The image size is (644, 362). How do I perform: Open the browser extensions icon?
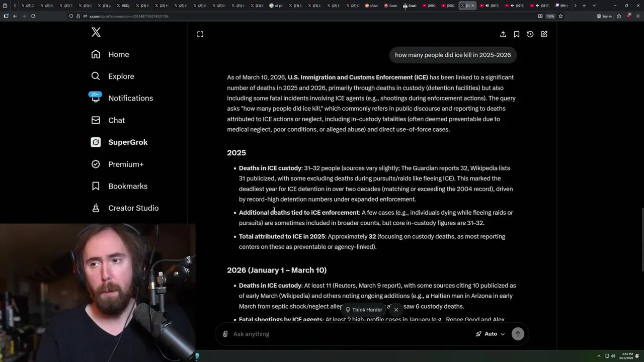coord(618,16)
